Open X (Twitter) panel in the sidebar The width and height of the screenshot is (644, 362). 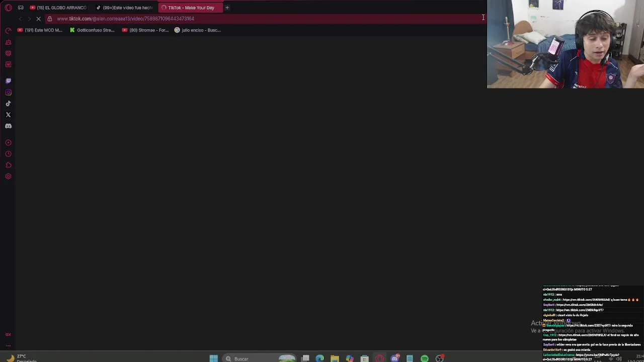pos(8,115)
